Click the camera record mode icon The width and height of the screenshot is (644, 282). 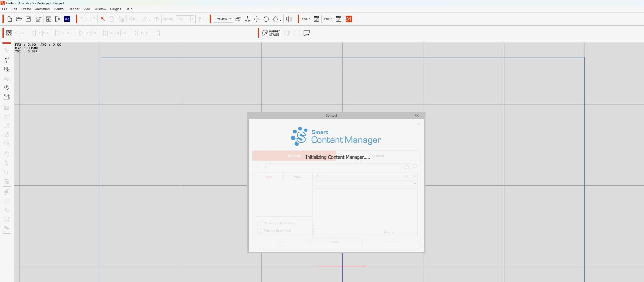pos(238,19)
